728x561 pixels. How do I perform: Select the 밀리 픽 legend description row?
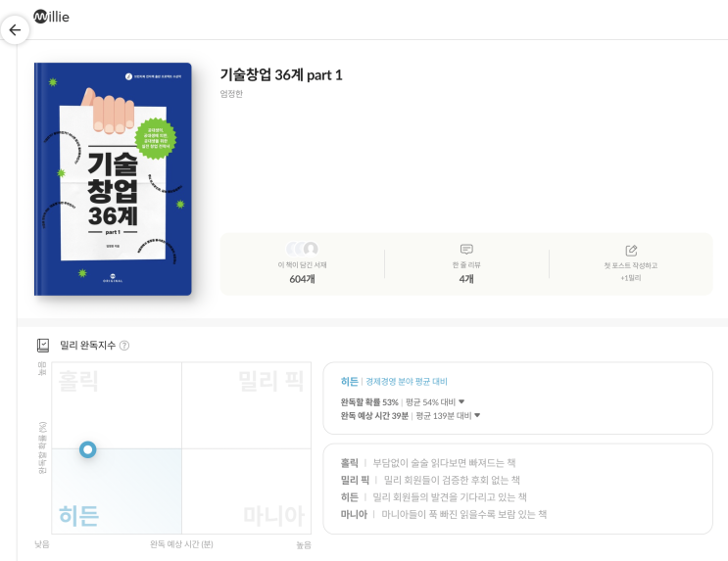(x=430, y=480)
